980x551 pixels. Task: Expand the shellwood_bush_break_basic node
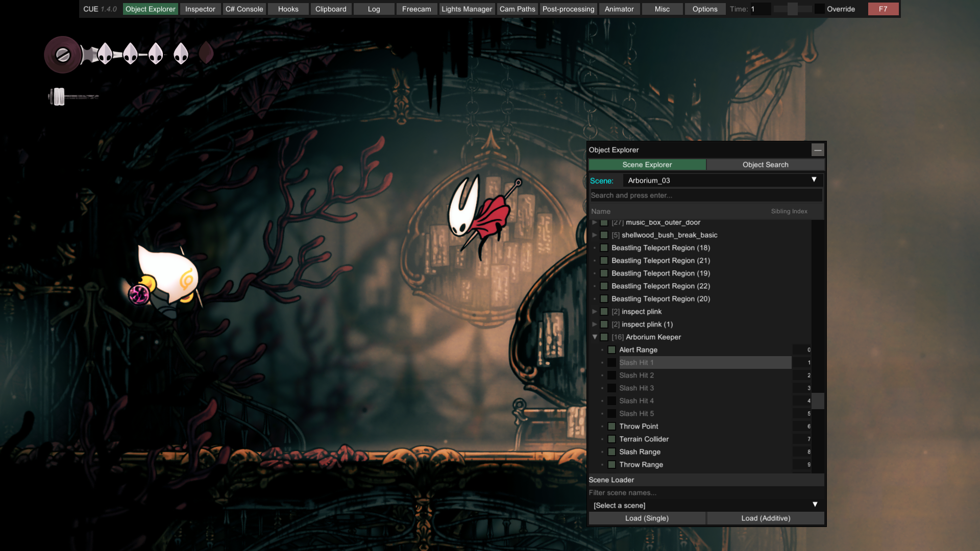pyautogui.click(x=595, y=235)
